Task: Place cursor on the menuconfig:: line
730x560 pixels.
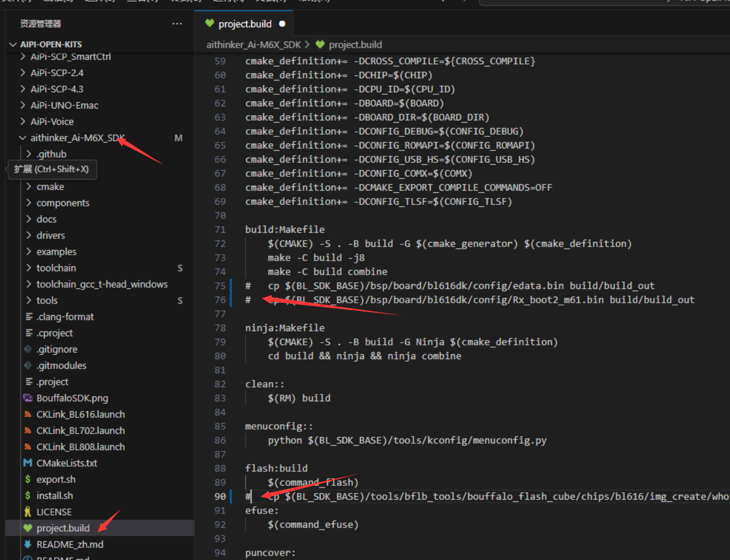Action: click(x=279, y=426)
